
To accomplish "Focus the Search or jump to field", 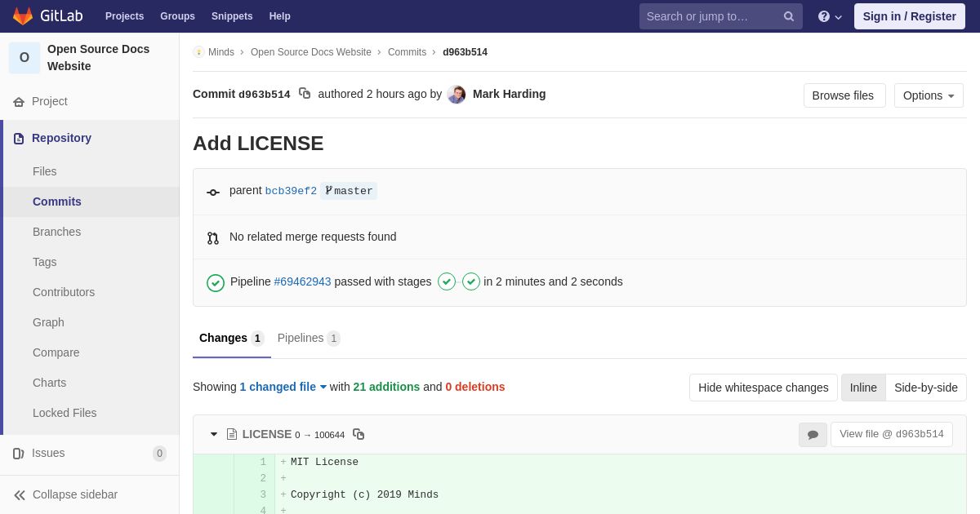I will [x=709, y=16].
